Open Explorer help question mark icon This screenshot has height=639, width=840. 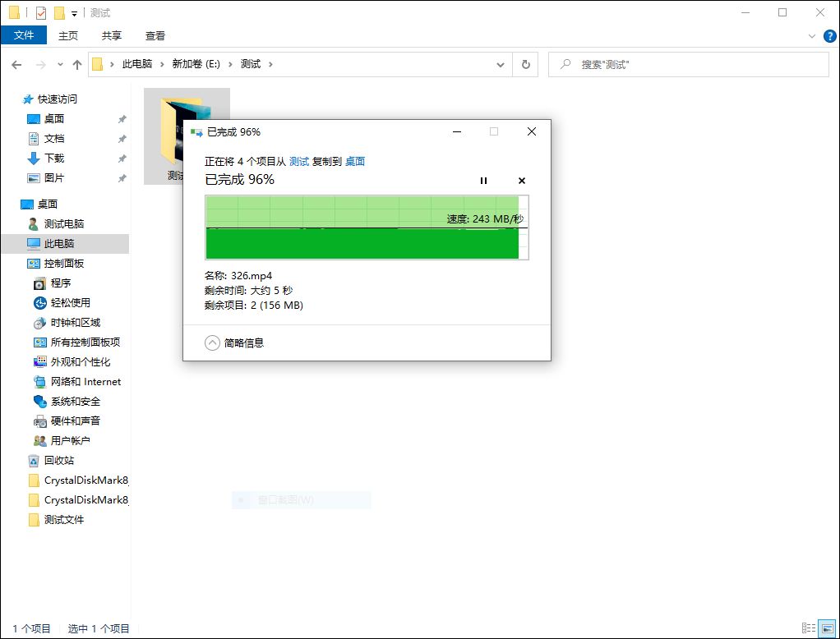[829, 36]
